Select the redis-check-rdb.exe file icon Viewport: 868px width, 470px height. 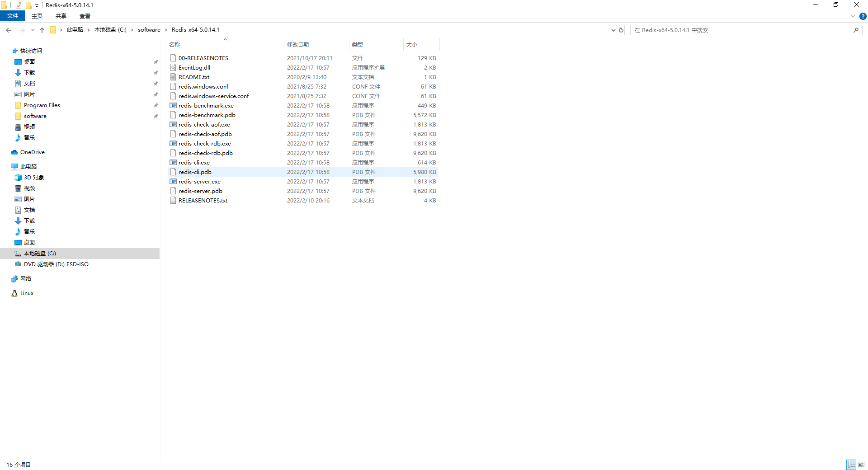(x=173, y=144)
